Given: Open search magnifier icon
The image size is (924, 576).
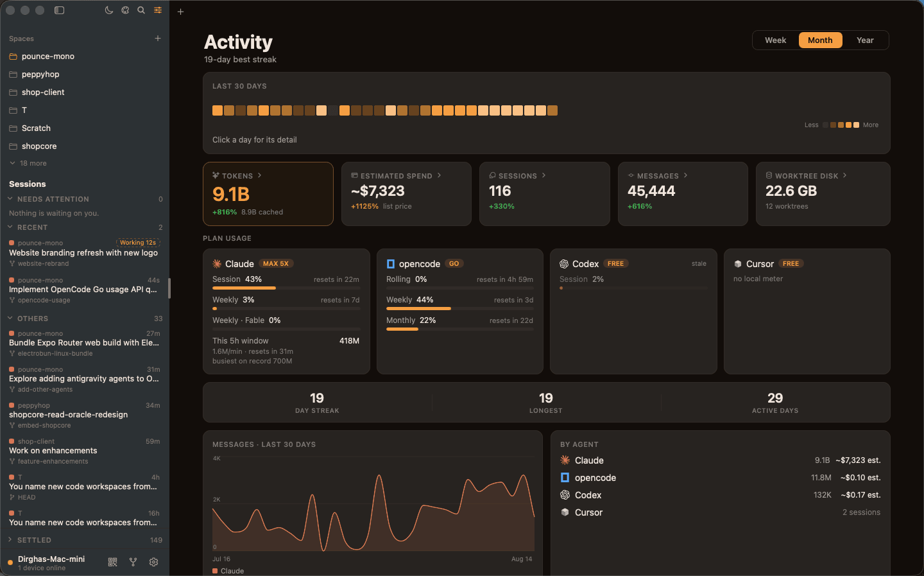Looking at the screenshot, I should click(x=141, y=10).
